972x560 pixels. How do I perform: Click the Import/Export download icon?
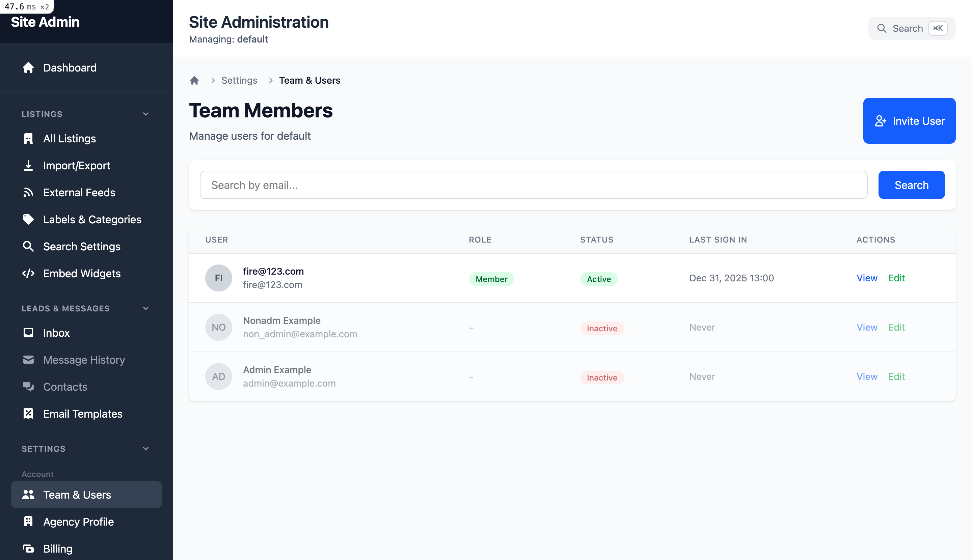(x=28, y=165)
